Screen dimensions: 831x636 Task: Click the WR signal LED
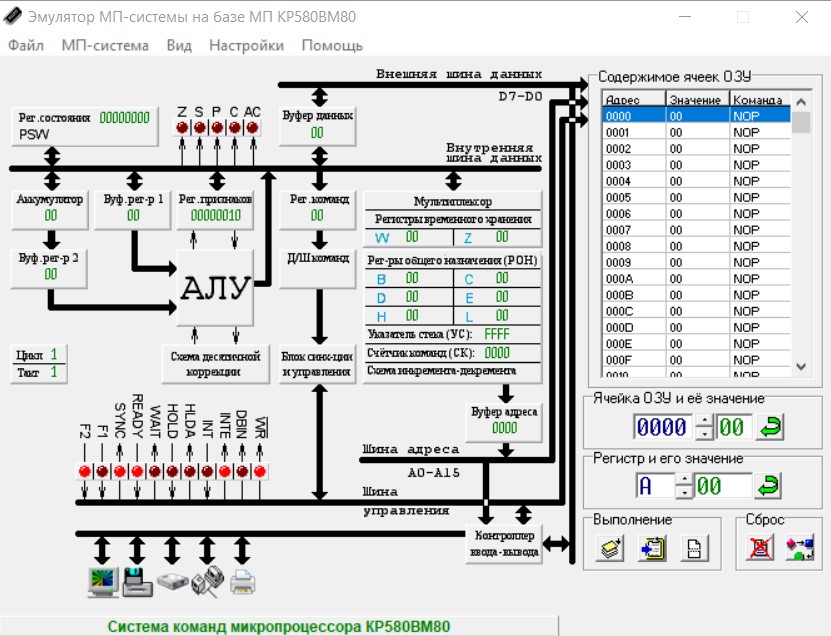pos(259,471)
